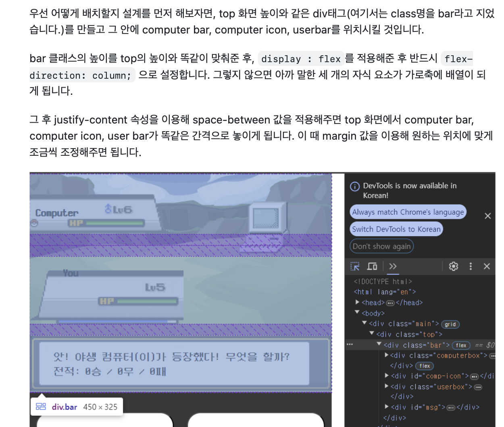This screenshot has height=427, width=504.
Task: Open DevTools three-dot customize menu
Action: (x=470, y=266)
